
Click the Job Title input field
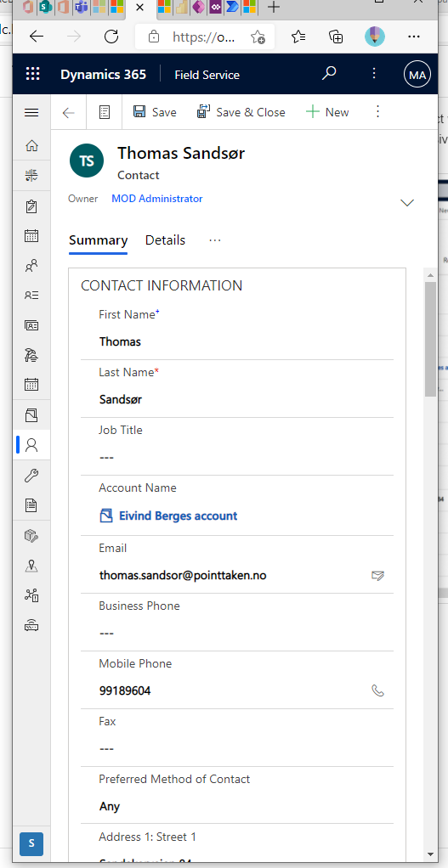(x=237, y=458)
